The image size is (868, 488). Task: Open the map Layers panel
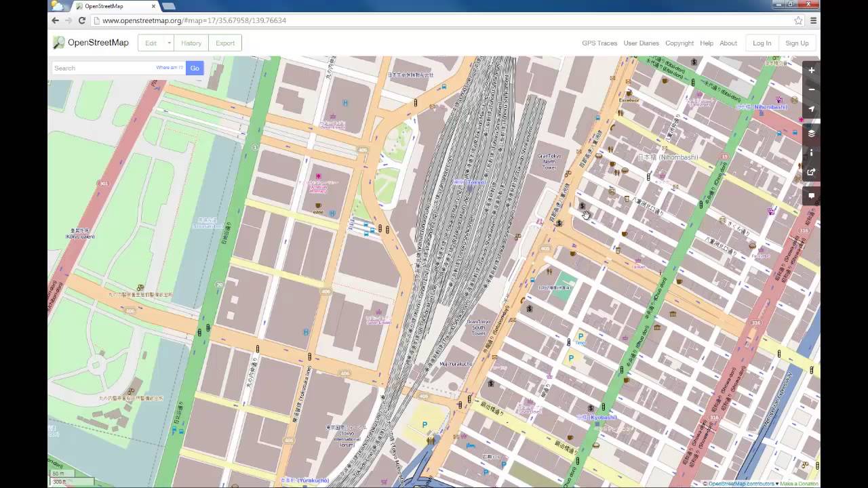[x=811, y=134]
